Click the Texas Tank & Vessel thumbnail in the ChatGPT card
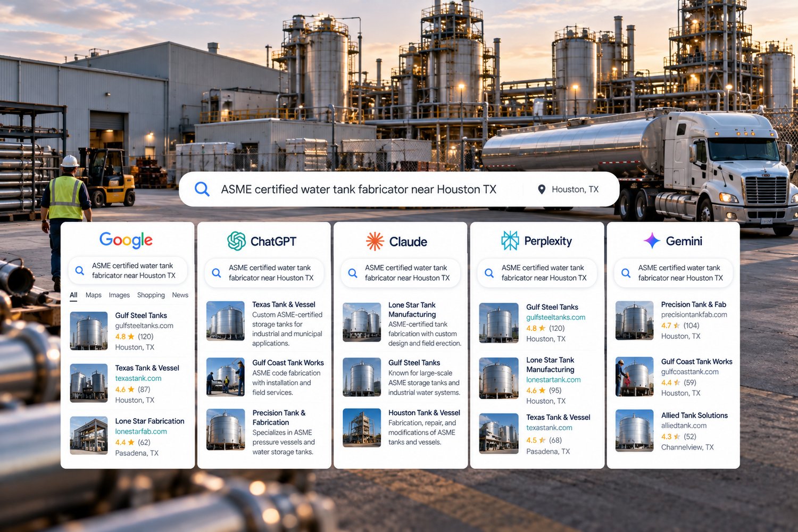The height and width of the screenshot is (532, 798). coord(226,321)
